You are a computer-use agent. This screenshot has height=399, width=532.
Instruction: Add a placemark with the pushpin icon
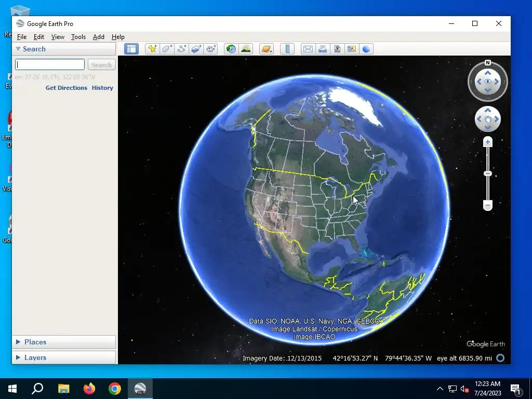coord(152,49)
